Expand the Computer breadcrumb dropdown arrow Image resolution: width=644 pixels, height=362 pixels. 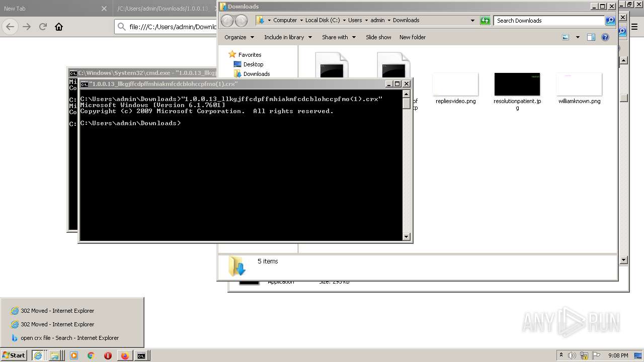(301, 21)
